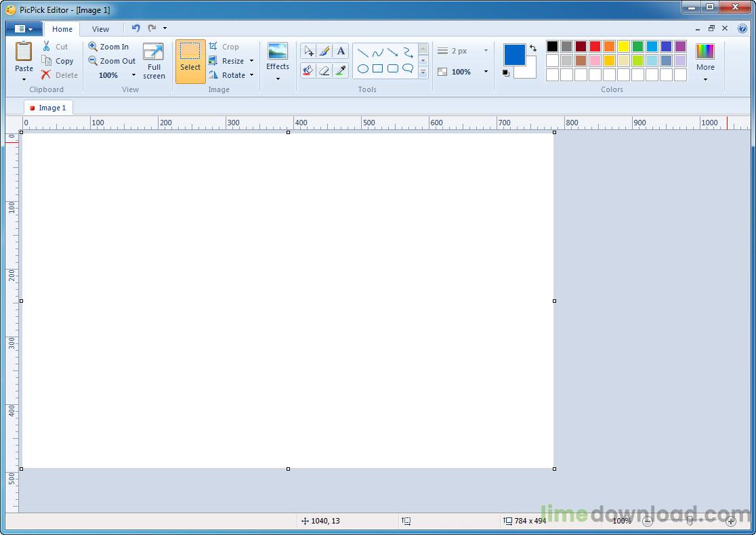Select the Image 1 document tab
The height and width of the screenshot is (535, 756).
48,108
